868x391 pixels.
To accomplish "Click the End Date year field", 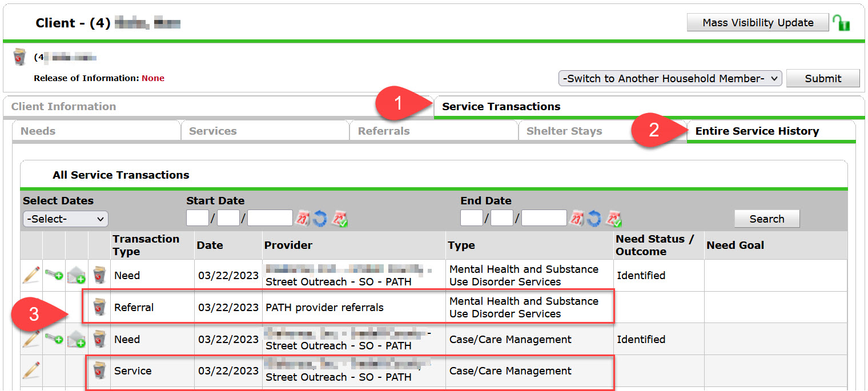I will click(544, 218).
